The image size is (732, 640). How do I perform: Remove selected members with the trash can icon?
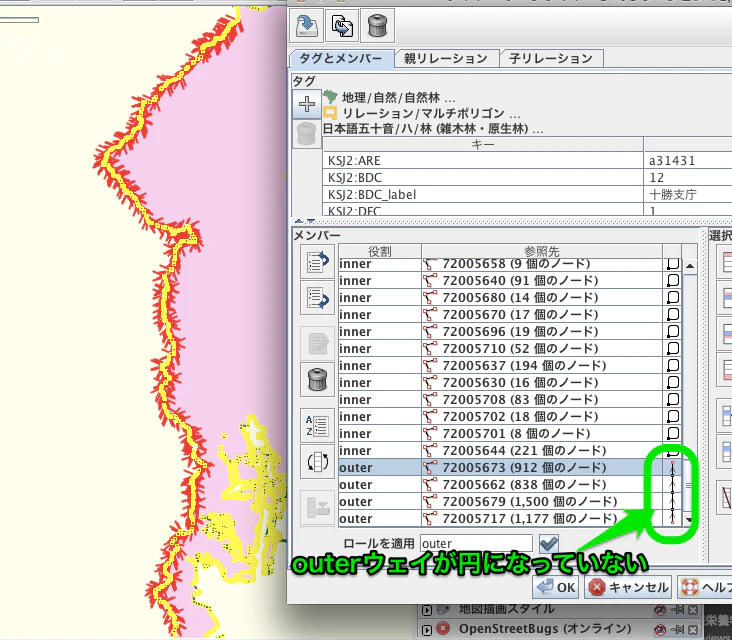click(x=317, y=380)
